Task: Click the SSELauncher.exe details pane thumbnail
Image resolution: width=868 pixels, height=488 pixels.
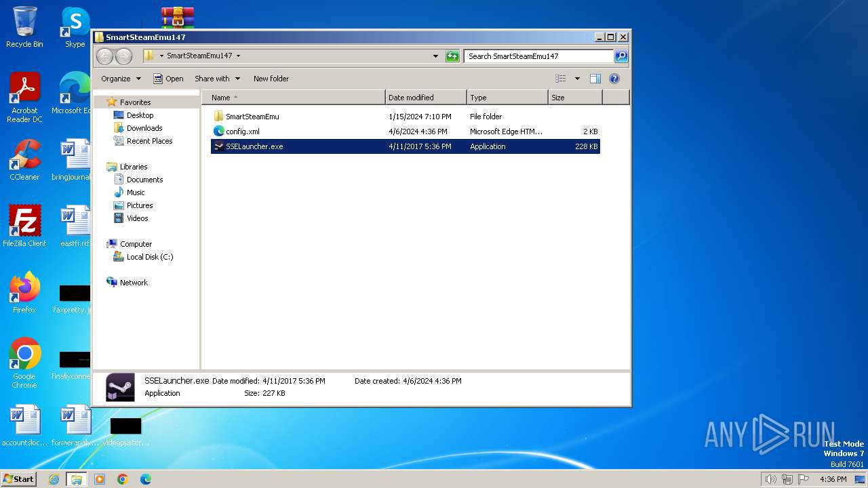Action: click(121, 388)
